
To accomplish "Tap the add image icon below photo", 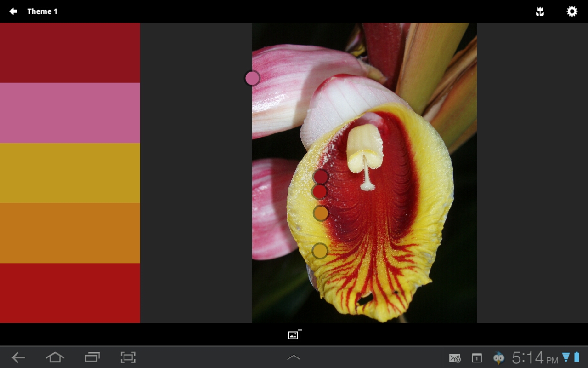I will 294,334.
